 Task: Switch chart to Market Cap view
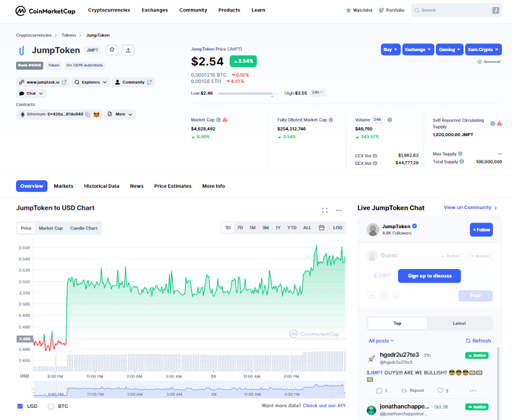point(51,228)
